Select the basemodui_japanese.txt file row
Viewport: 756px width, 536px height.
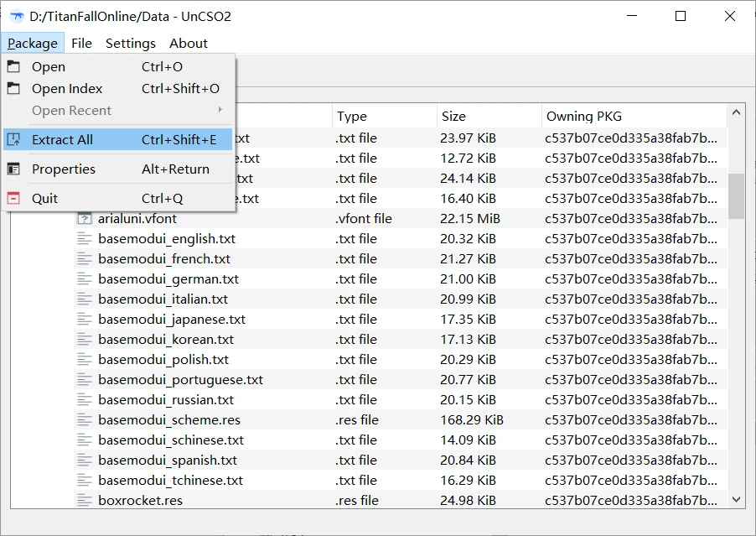[172, 319]
